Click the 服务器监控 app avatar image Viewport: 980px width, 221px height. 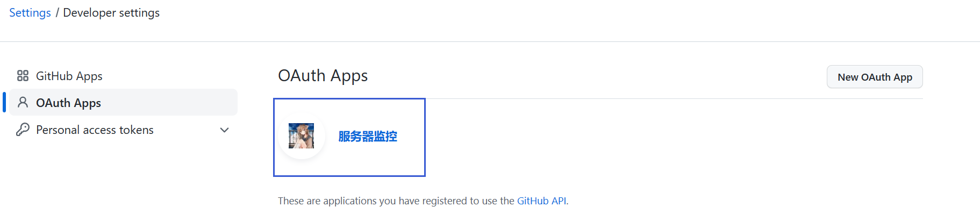click(301, 136)
